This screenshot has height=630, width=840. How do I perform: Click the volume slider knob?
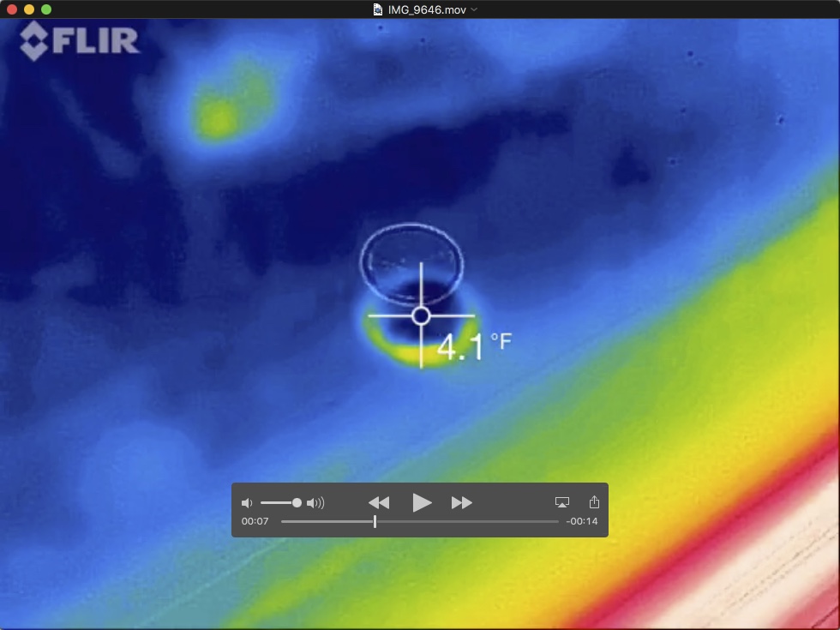click(297, 503)
